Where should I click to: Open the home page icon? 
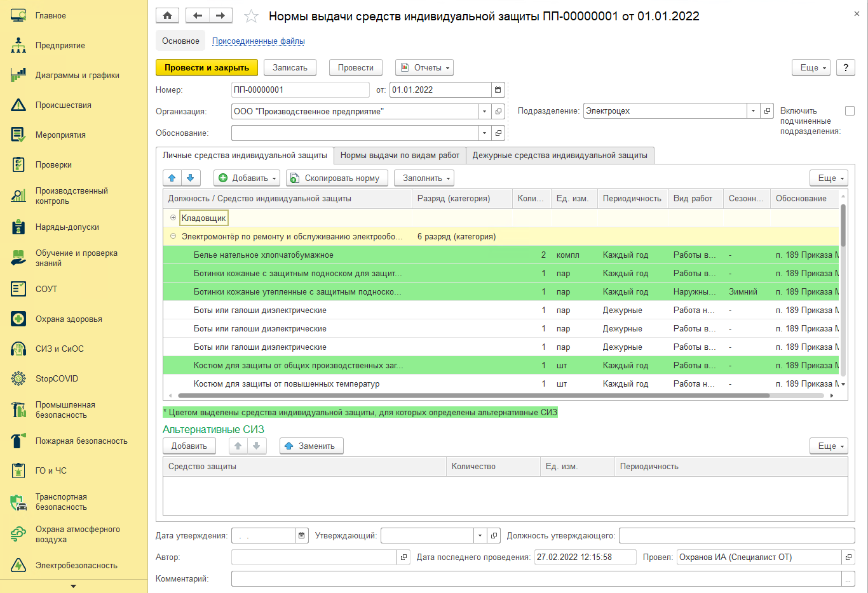[x=167, y=16]
